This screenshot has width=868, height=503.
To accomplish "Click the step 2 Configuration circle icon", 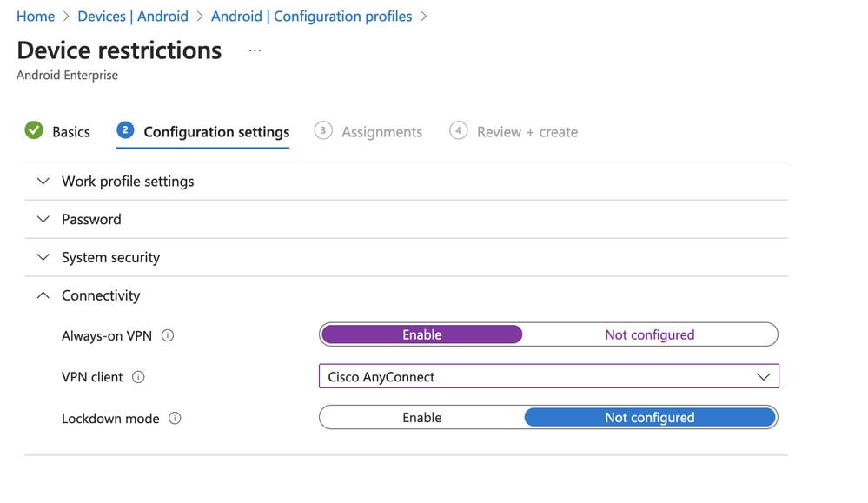I will pos(125,131).
